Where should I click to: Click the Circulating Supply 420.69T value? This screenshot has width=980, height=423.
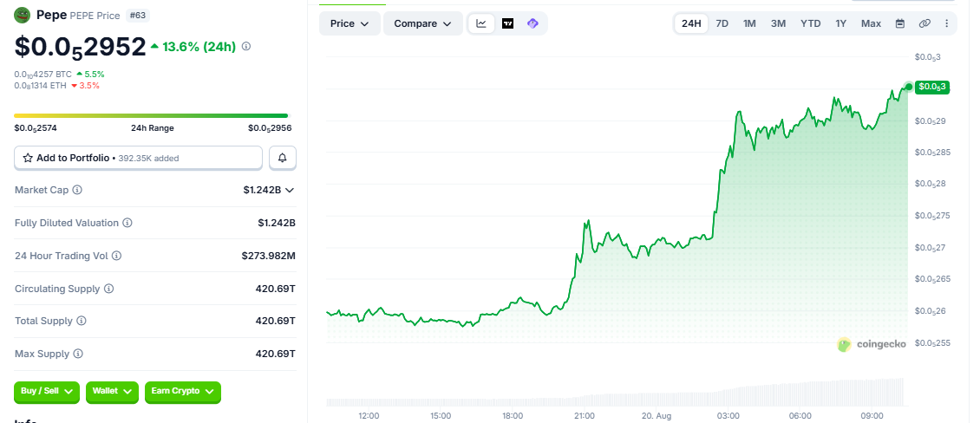[x=276, y=289]
